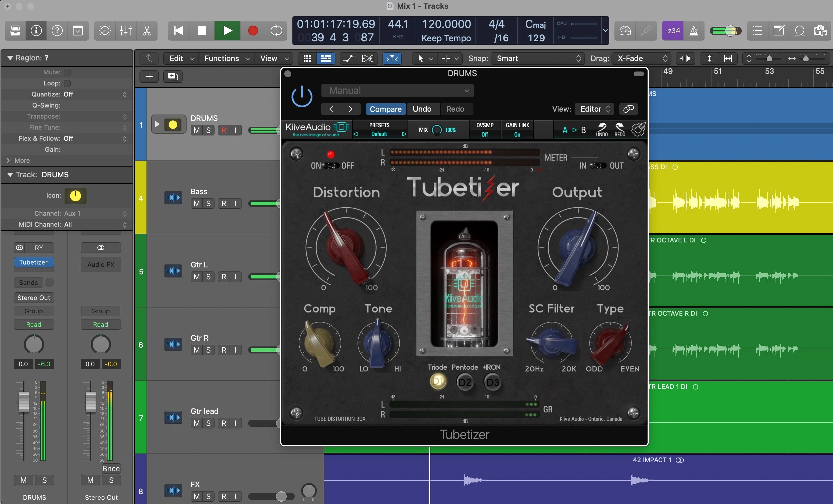Click the Distortion knob in Tubetizer

(x=346, y=248)
